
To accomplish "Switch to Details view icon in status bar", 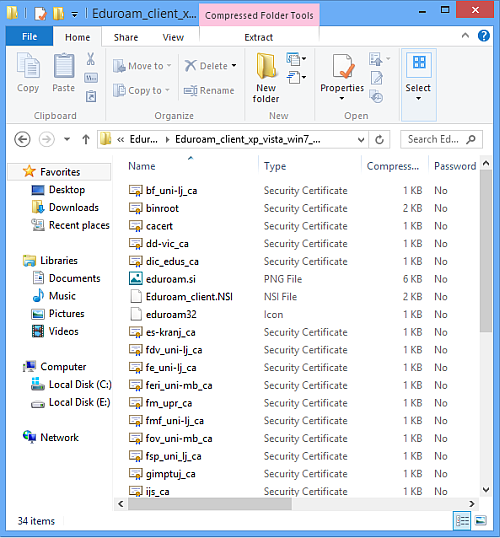I will 462,521.
